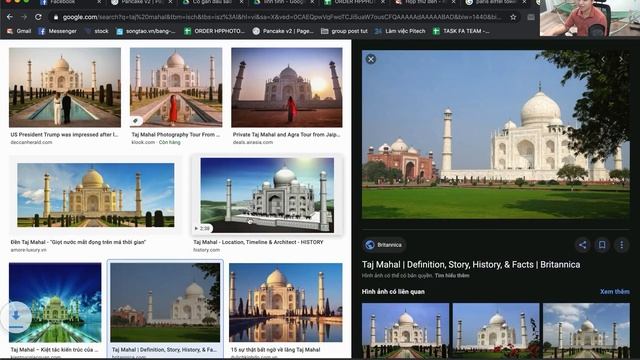Open the 'stock' bookmark
640x360 pixels.
click(x=96, y=31)
